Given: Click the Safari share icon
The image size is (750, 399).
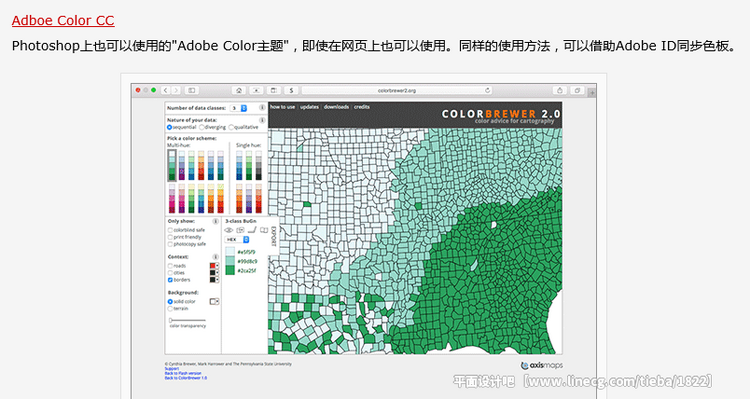Looking at the screenshot, I should pyautogui.click(x=560, y=90).
